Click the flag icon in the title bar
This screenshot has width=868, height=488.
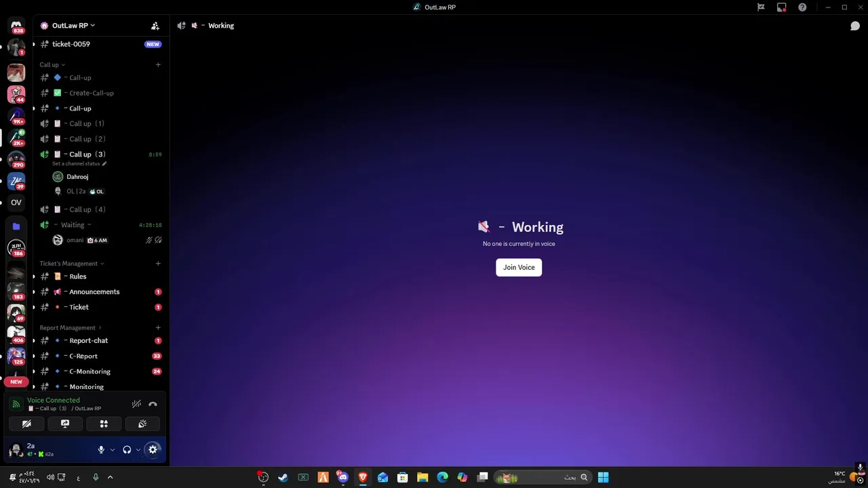[761, 7]
